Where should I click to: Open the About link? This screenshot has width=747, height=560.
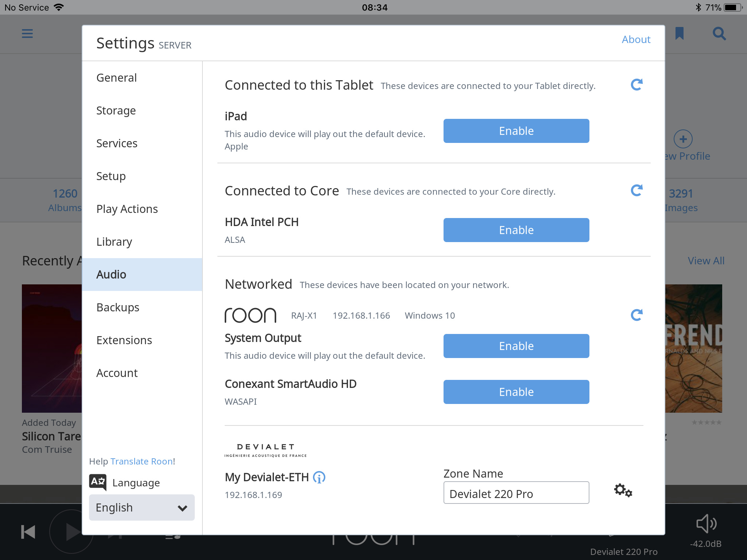pyautogui.click(x=636, y=39)
